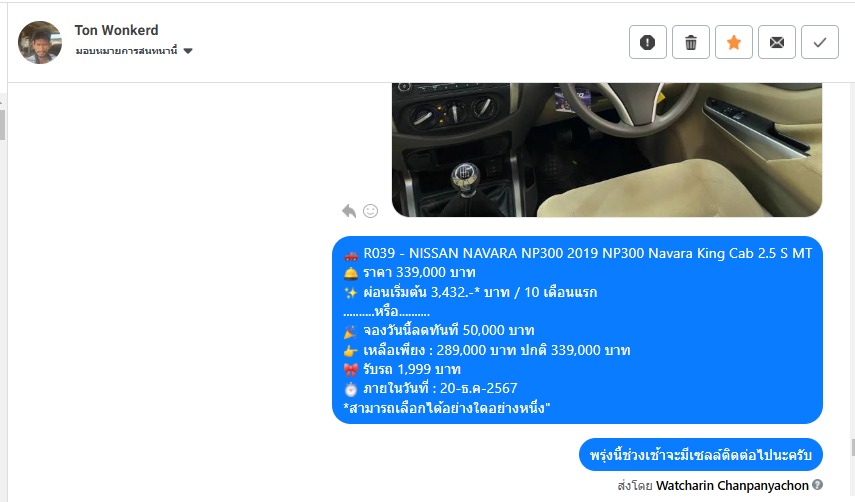Mark conversation done with checkmark button
Viewport: 855px width, 502px height.
click(820, 42)
